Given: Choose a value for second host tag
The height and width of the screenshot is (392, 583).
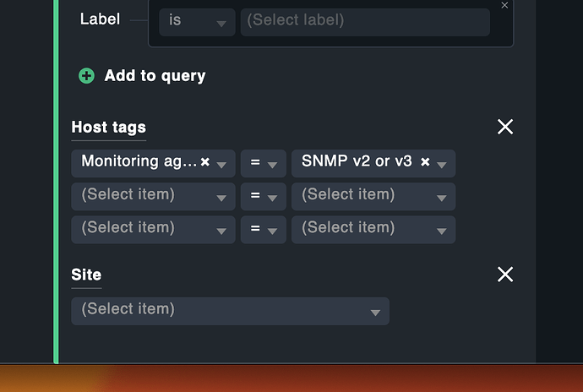Looking at the screenshot, I should (373, 196).
